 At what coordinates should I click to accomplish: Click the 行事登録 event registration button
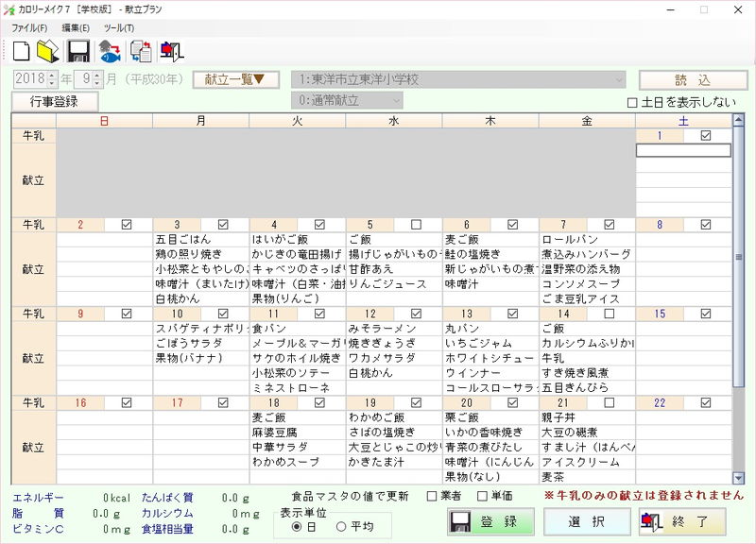click(x=55, y=102)
